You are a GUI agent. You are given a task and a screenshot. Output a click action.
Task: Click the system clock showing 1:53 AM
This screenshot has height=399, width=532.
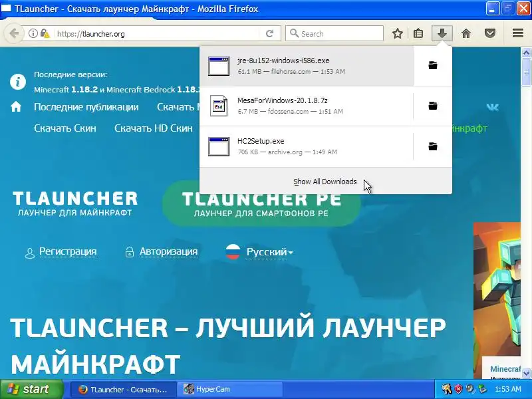click(508, 389)
